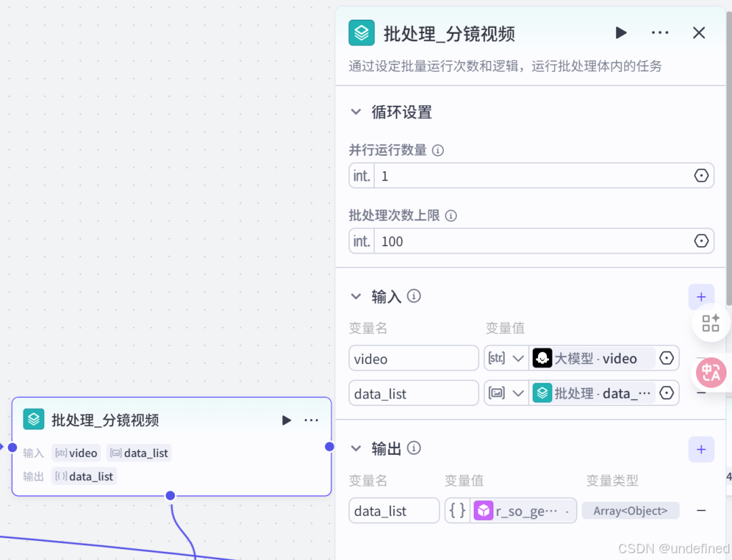Open the panel header more options menu
This screenshot has width=732, height=560.
coord(659,33)
